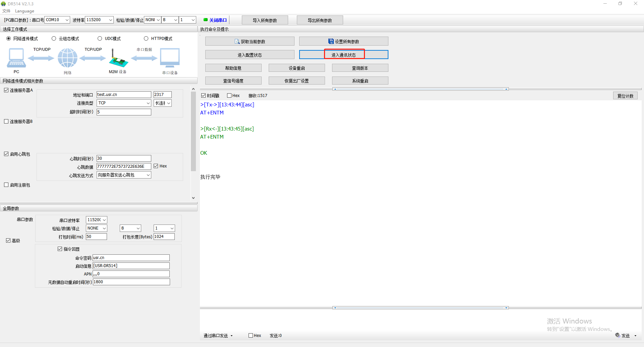Open the COM10 serial port dropdown
The height and width of the screenshot is (347, 644).
[x=67, y=20]
